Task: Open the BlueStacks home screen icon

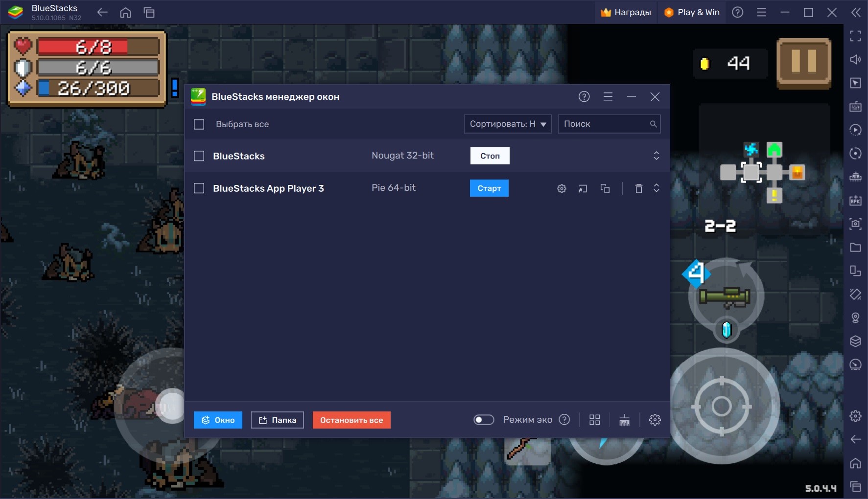Action: 126,12
